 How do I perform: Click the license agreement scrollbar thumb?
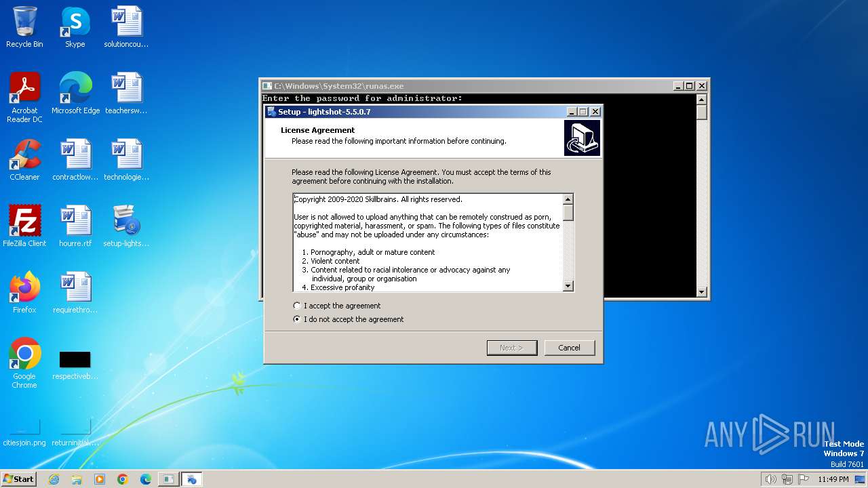[568, 212]
